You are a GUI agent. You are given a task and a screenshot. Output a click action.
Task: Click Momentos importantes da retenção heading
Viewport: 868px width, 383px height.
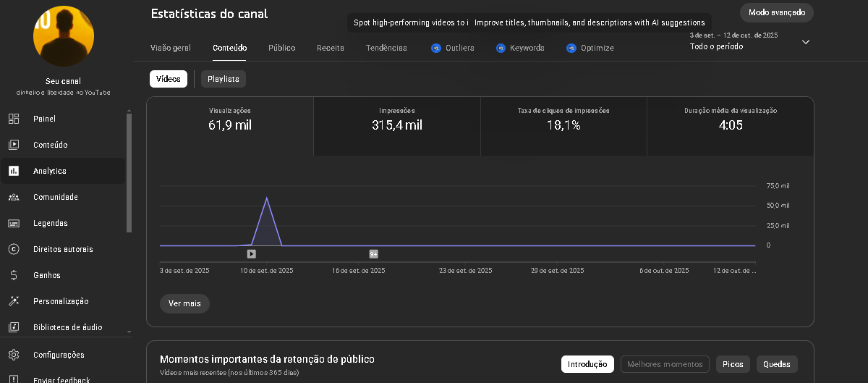coord(267,359)
